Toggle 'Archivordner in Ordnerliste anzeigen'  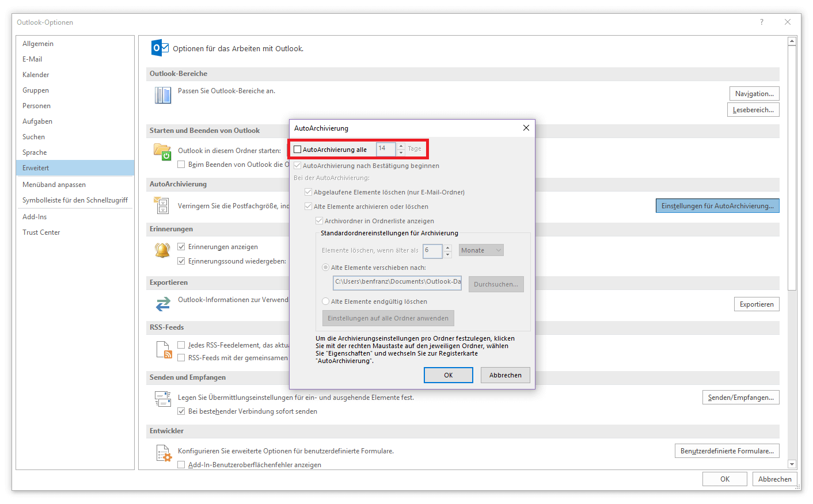tap(320, 221)
